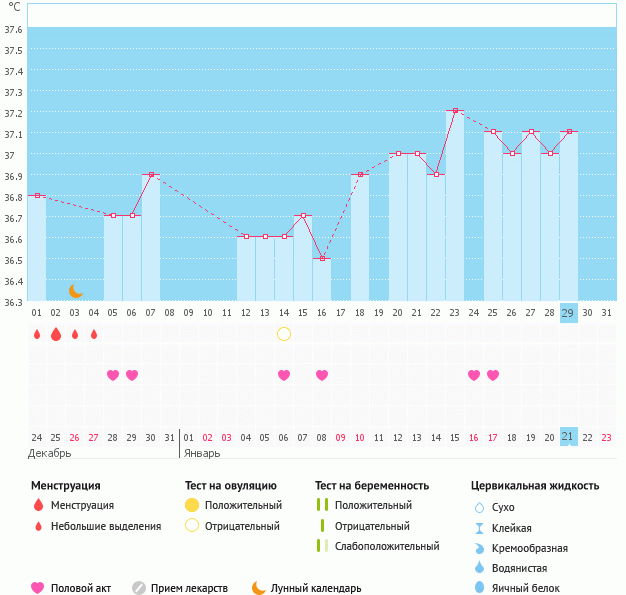Click the Слабоположительный pregnancy test legend item
This screenshot has width=626, height=595.
(x=389, y=546)
